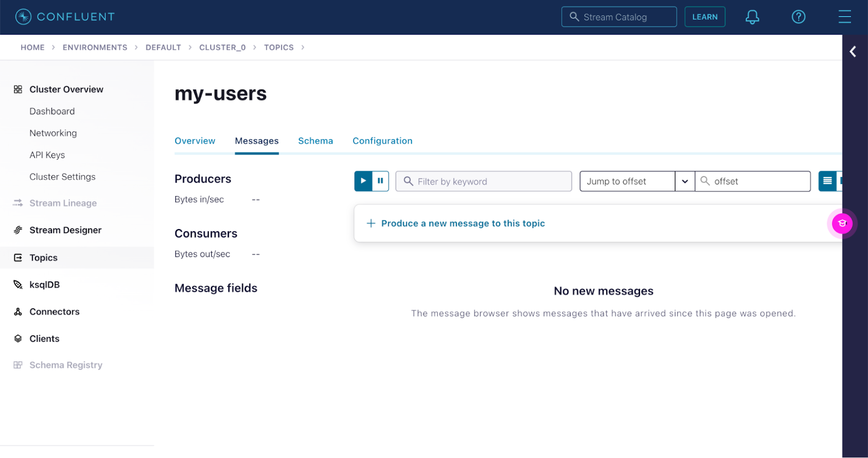Image resolution: width=868 pixels, height=458 pixels.
Task: Open Dashboard in sidebar
Action: coord(52,111)
